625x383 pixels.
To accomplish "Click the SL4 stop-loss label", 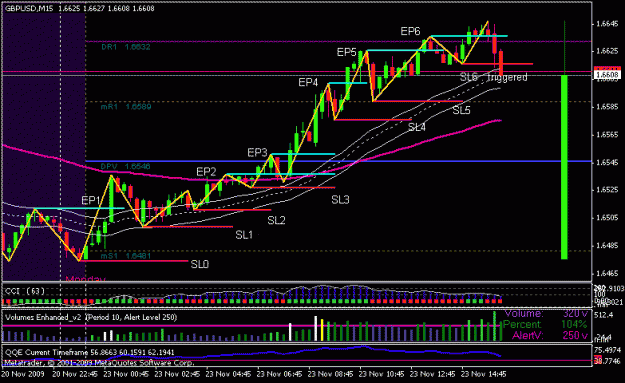I will (x=417, y=127).
